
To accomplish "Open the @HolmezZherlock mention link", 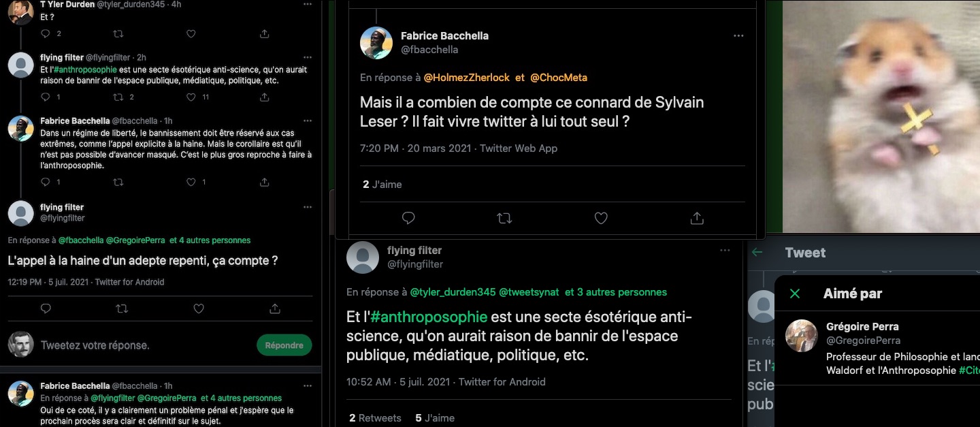I will click(467, 78).
